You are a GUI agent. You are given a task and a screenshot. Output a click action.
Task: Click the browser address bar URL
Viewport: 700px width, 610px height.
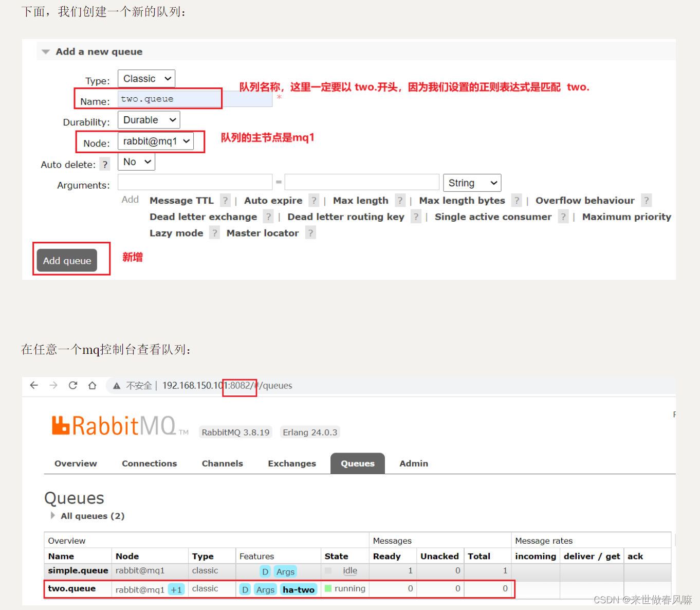(227, 386)
